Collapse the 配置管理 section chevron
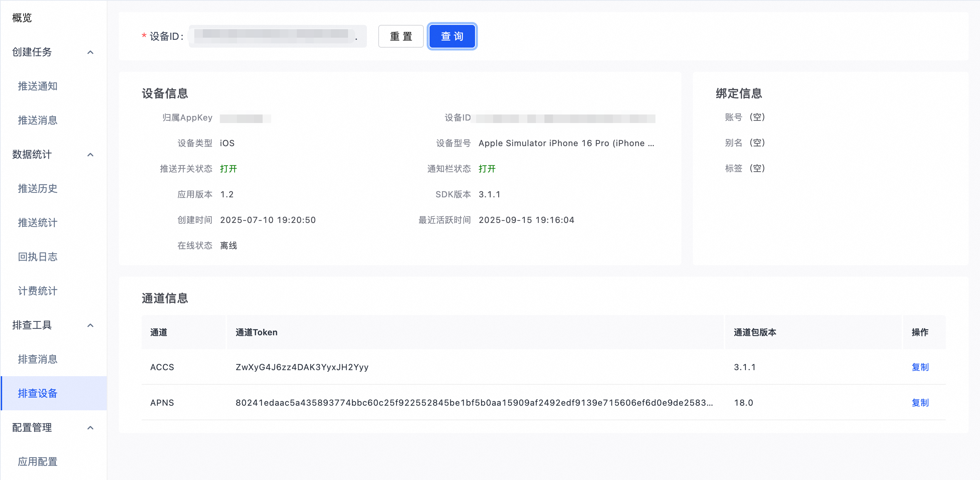Image resolution: width=980 pixels, height=480 pixels. pos(90,428)
